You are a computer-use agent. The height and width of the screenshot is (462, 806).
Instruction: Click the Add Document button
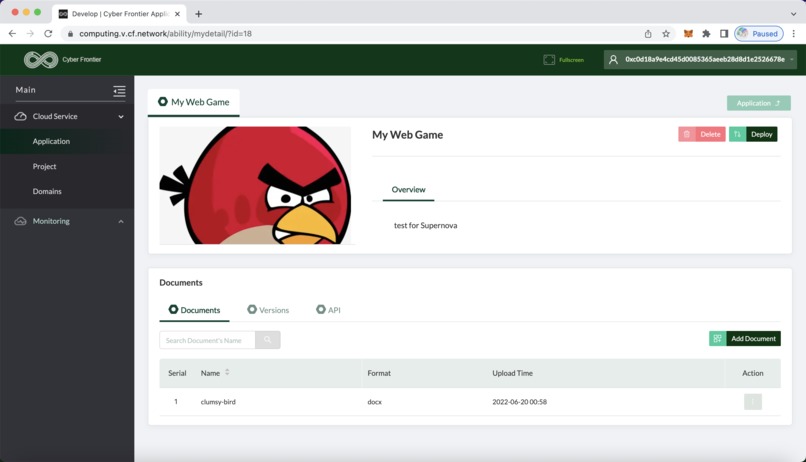(x=745, y=339)
